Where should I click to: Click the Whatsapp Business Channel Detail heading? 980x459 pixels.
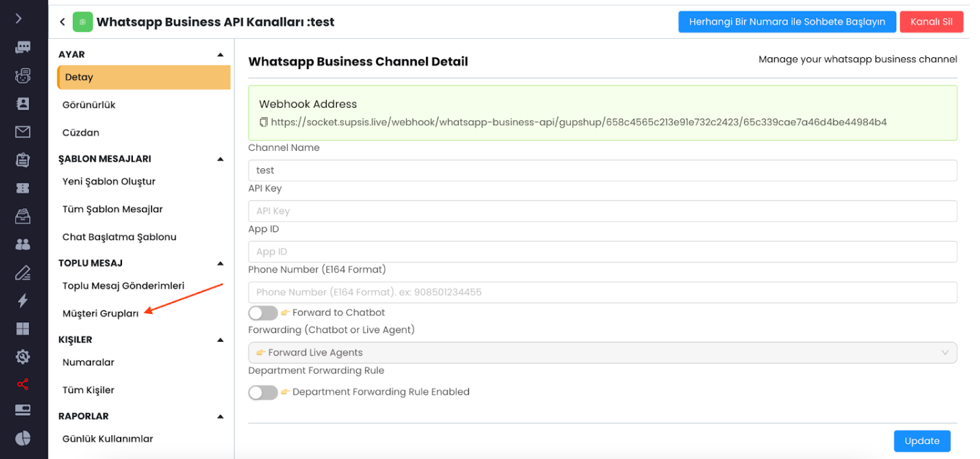(358, 62)
